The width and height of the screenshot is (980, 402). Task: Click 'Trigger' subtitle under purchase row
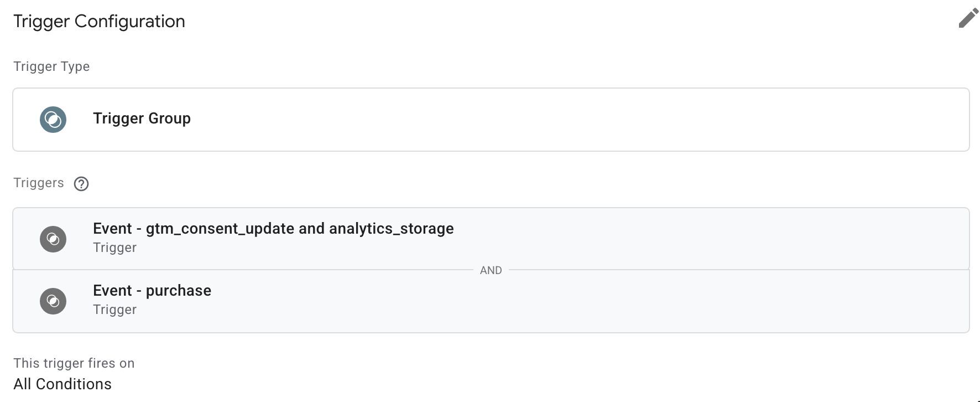114,310
